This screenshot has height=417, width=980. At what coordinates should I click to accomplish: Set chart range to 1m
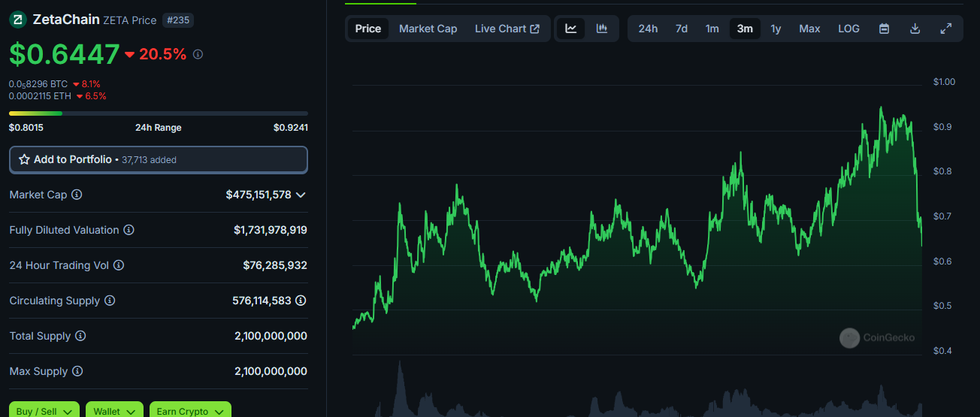point(712,29)
